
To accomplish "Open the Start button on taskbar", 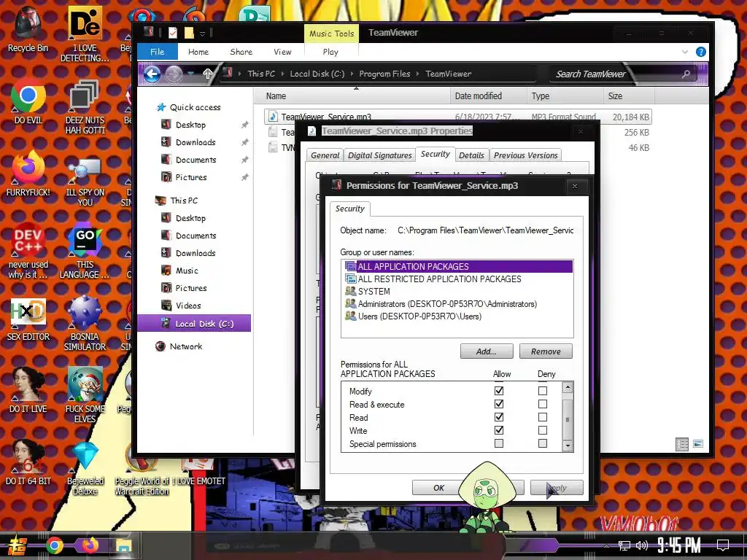I will (x=18, y=545).
